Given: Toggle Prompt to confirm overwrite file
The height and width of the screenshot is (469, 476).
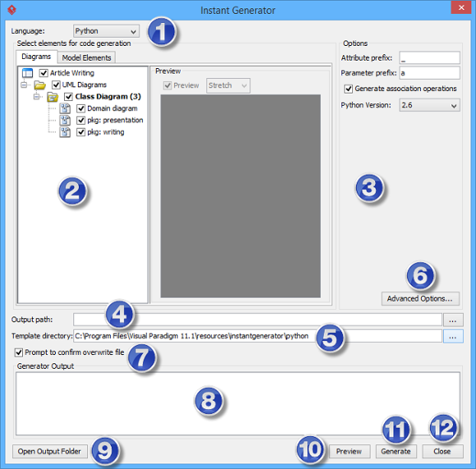Looking at the screenshot, I should pyautogui.click(x=19, y=353).
